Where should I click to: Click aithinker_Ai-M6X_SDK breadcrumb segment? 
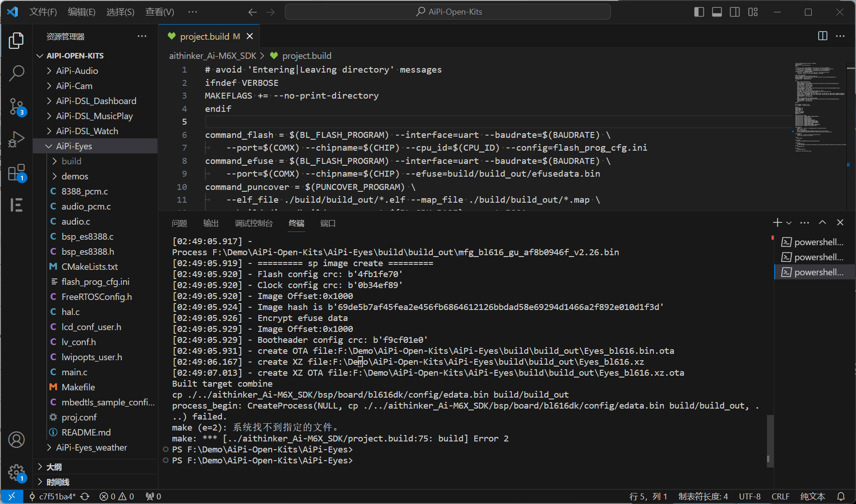[213, 56]
